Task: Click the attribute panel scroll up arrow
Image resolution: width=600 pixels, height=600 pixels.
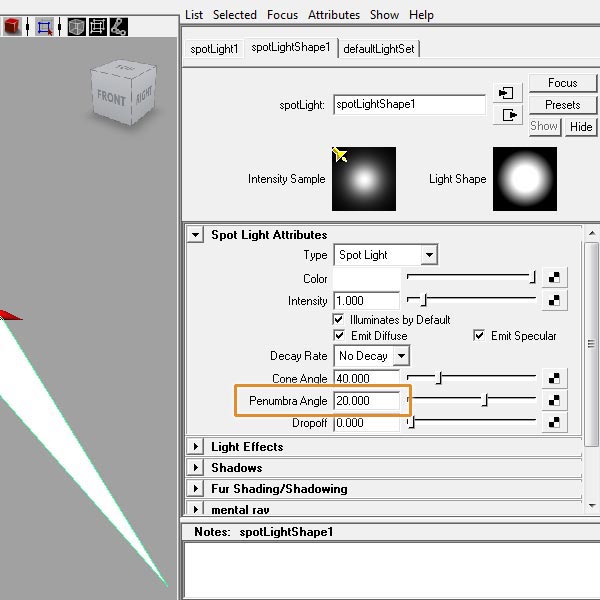Action: (x=592, y=233)
